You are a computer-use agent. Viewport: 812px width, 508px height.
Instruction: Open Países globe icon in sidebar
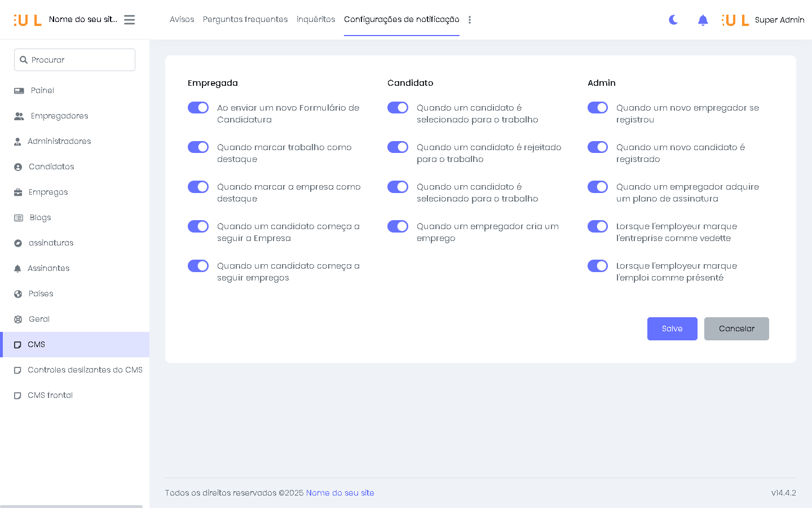(18, 294)
